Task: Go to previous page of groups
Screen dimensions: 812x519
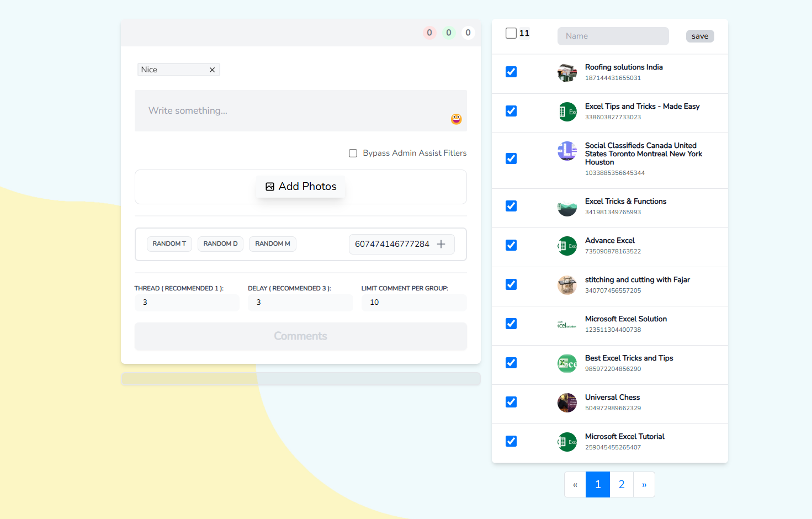Action: coord(575,485)
